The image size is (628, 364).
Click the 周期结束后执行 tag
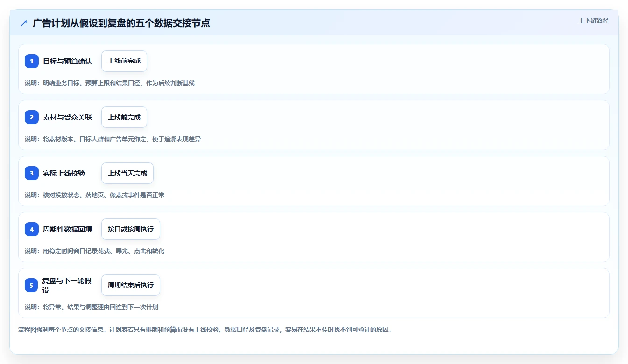pyautogui.click(x=131, y=285)
